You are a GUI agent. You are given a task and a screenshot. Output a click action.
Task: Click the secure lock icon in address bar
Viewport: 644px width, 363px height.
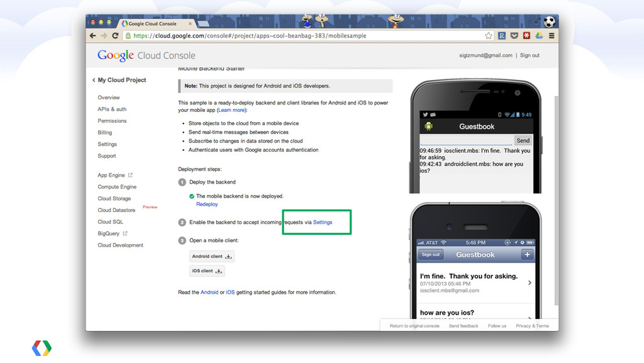tap(128, 36)
